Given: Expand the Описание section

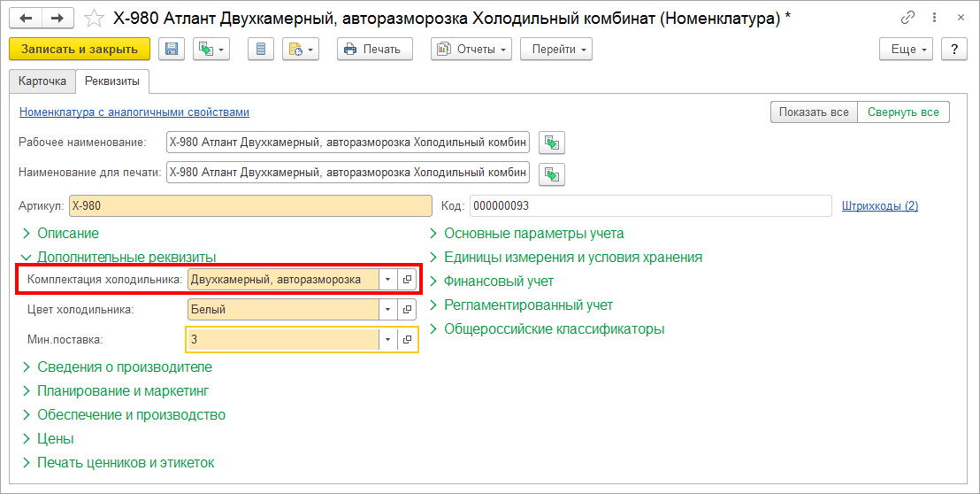Looking at the screenshot, I should pos(67,234).
